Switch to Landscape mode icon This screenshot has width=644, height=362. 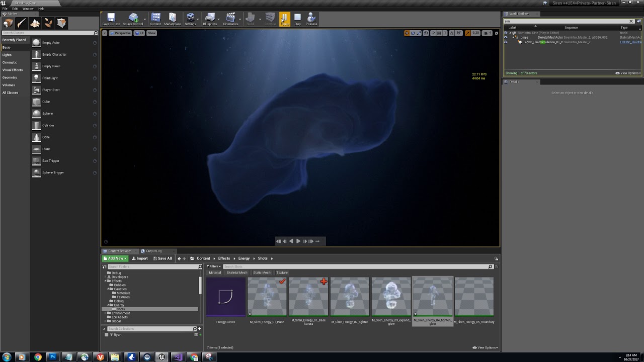pyautogui.click(x=35, y=23)
